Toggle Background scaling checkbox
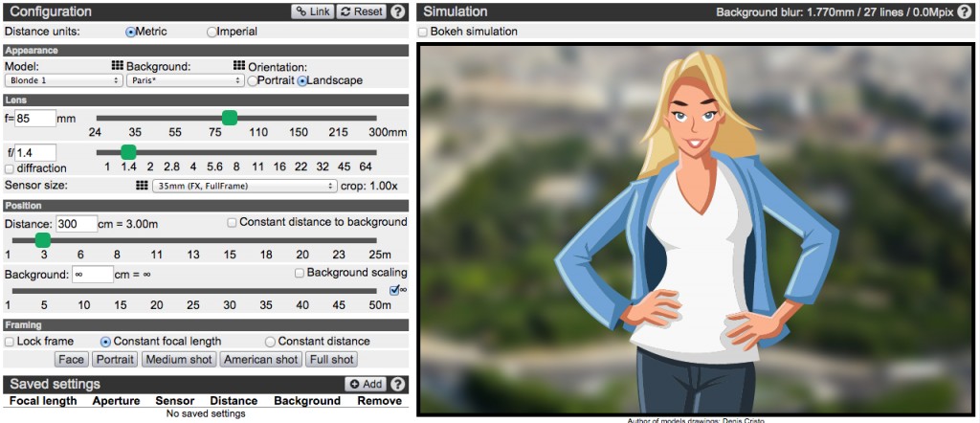Screen dimensions: 980x423 300,273
